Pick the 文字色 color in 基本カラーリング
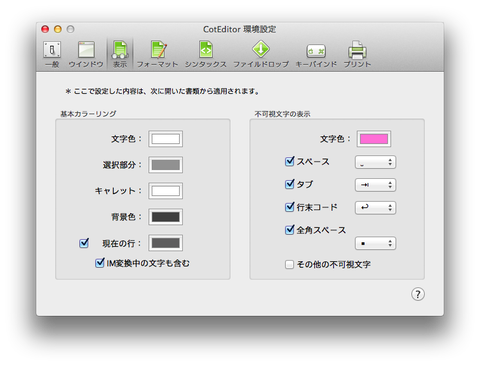The height and width of the screenshot is (366, 480). (165, 139)
